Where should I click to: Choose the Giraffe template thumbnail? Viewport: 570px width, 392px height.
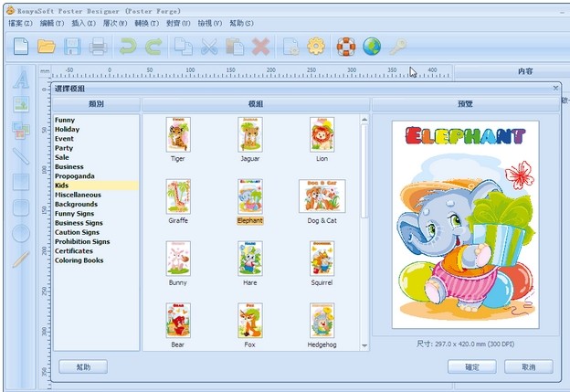pyautogui.click(x=178, y=196)
